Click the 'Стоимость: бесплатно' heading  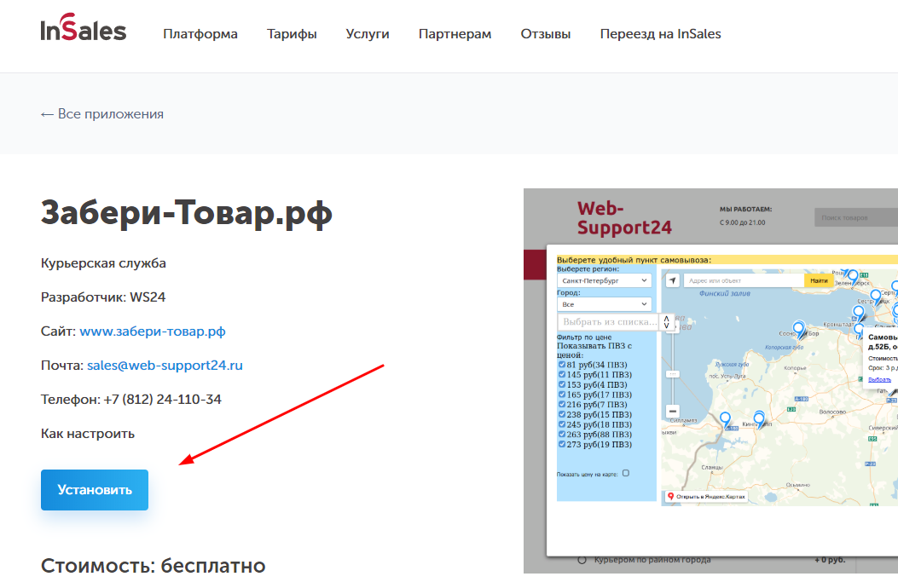coord(153,566)
